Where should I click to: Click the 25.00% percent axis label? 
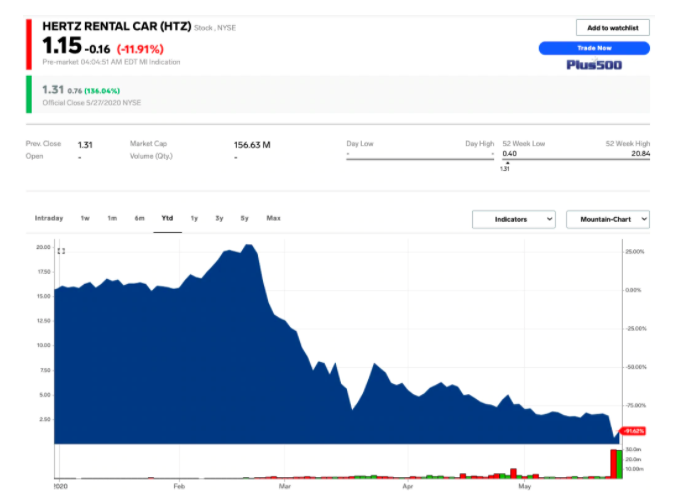point(635,252)
